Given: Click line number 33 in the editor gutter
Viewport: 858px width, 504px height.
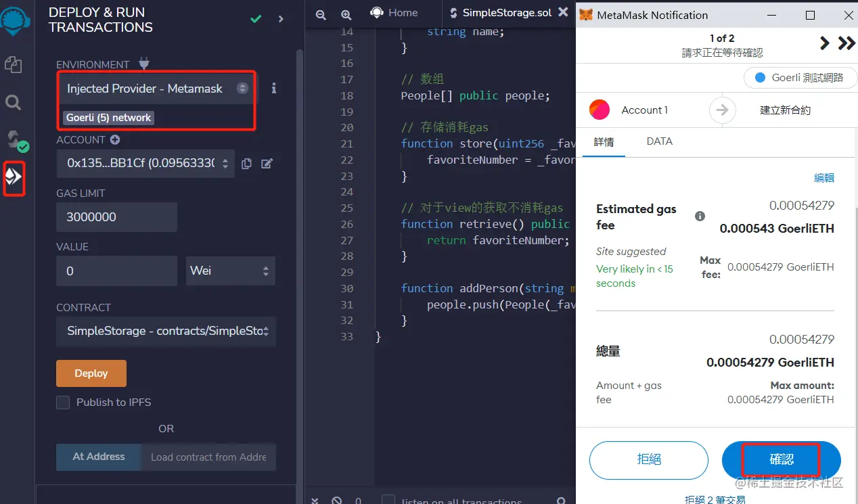Looking at the screenshot, I should pyautogui.click(x=347, y=336).
